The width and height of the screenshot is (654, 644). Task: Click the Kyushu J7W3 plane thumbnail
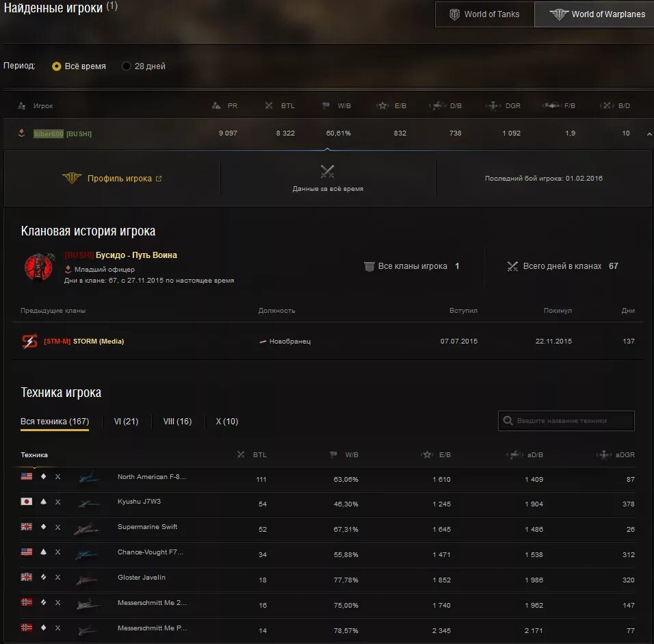click(88, 504)
